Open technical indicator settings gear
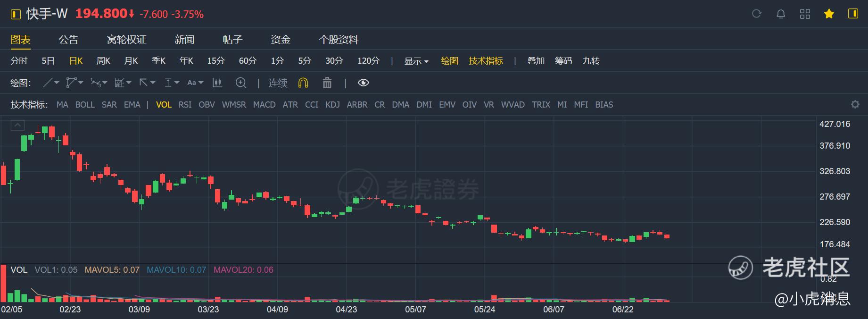Image resolution: width=868 pixels, height=319 pixels. pyautogui.click(x=855, y=104)
